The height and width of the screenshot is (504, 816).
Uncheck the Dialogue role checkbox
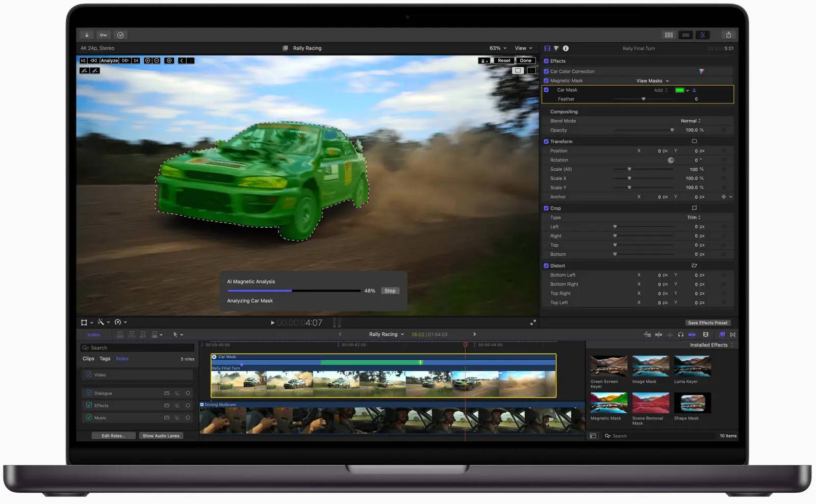click(x=89, y=393)
